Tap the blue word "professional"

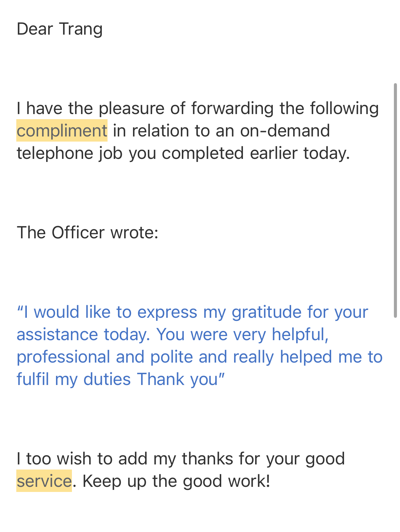click(x=63, y=357)
